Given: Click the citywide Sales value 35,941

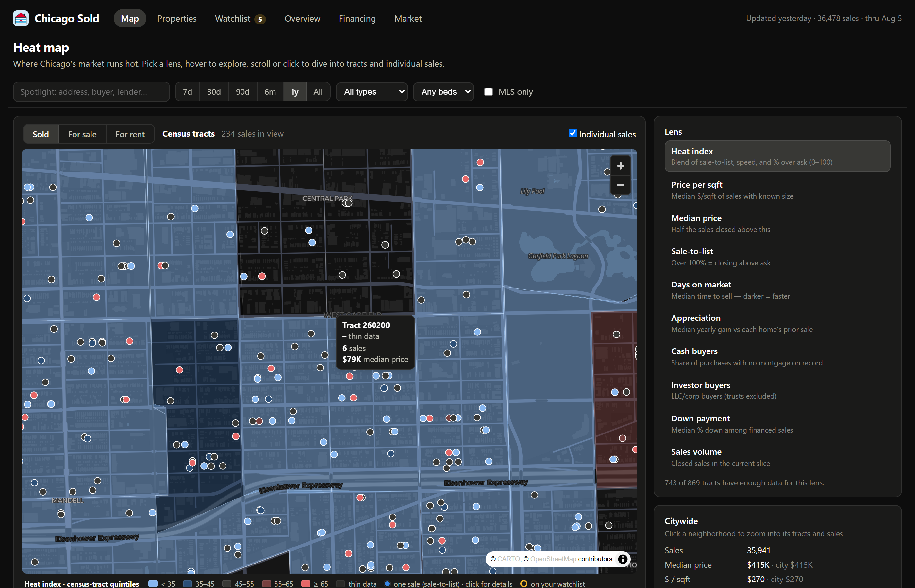Looking at the screenshot, I should [x=758, y=550].
